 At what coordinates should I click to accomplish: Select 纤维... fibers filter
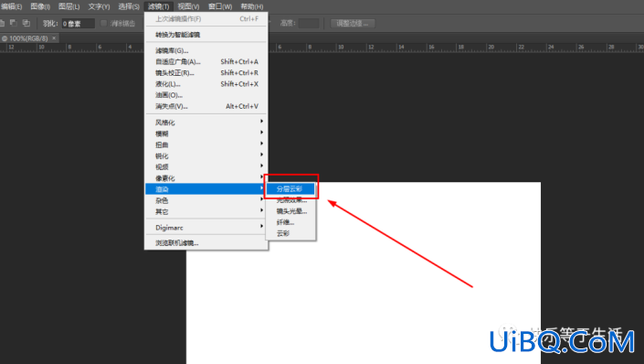290,222
